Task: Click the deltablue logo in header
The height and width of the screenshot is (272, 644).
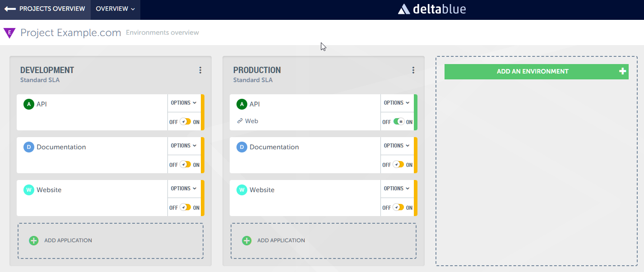Action: point(432,9)
